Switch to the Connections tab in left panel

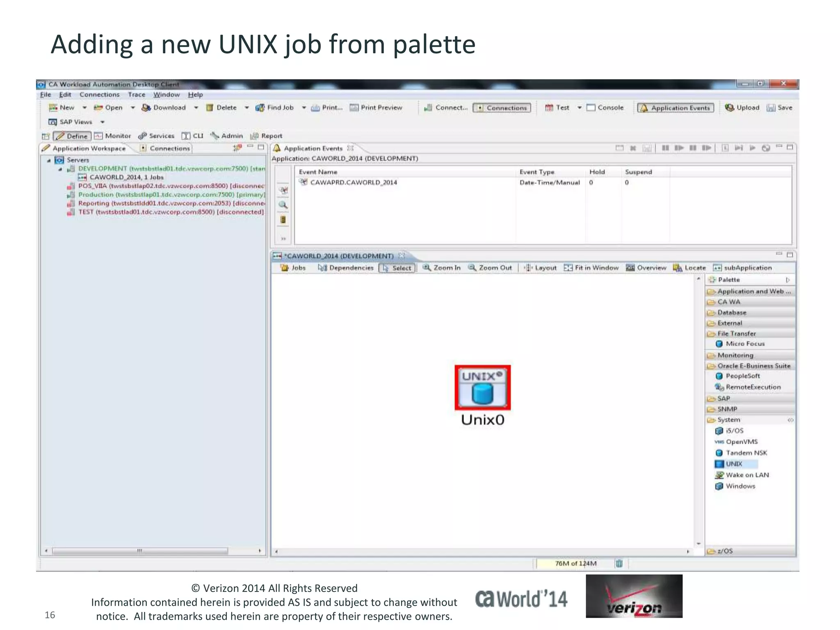tap(165, 148)
